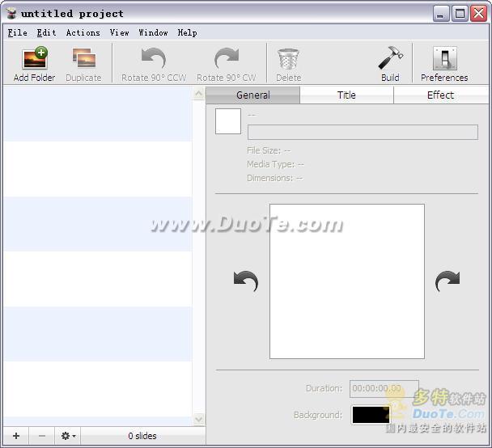Open the Actions menu
The image size is (492, 448).
pos(83,32)
